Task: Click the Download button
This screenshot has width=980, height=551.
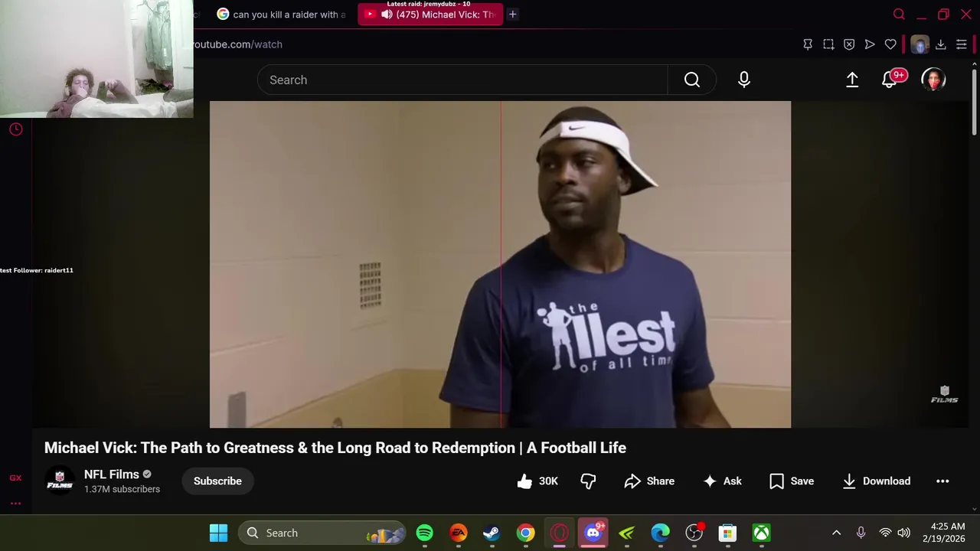Action: coord(876,481)
